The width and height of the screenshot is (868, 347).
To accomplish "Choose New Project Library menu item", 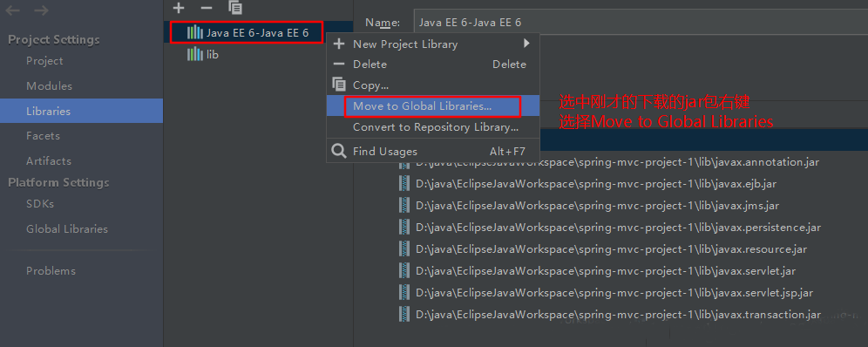I will point(433,44).
